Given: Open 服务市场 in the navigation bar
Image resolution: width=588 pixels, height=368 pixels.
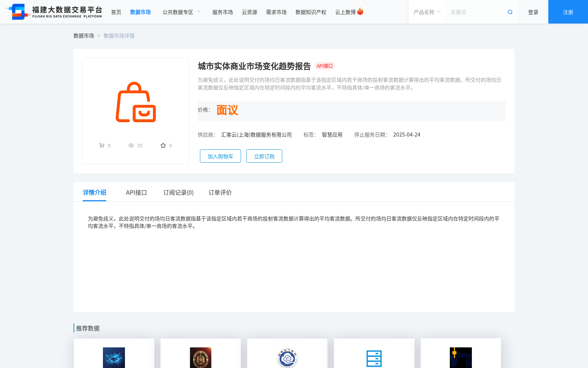Looking at the screenshot, I should [x=223, y=12].
